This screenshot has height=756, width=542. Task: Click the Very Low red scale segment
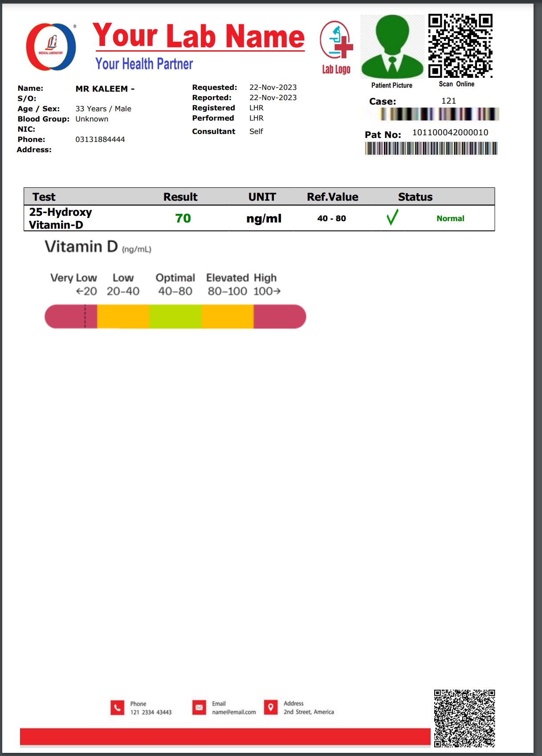click(x=71, y=316)
